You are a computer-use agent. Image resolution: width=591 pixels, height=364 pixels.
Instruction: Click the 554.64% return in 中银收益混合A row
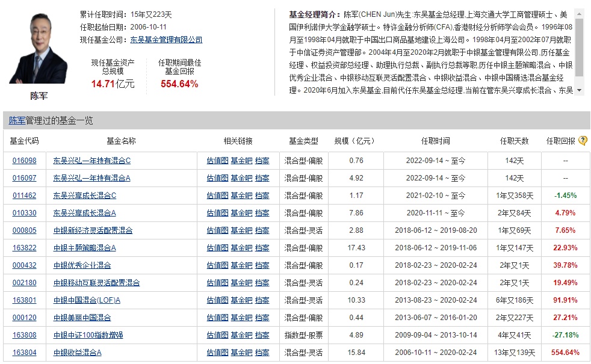click(x=565, y=353)
